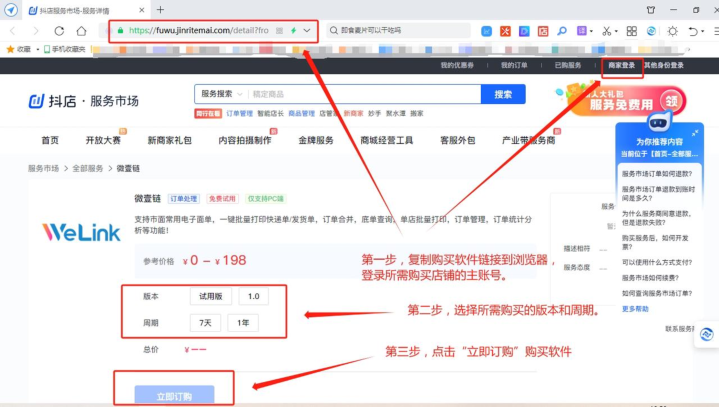Open the browser skin shirt icon
The width and height of the screenshot is (719, 407).
[651, 10]
